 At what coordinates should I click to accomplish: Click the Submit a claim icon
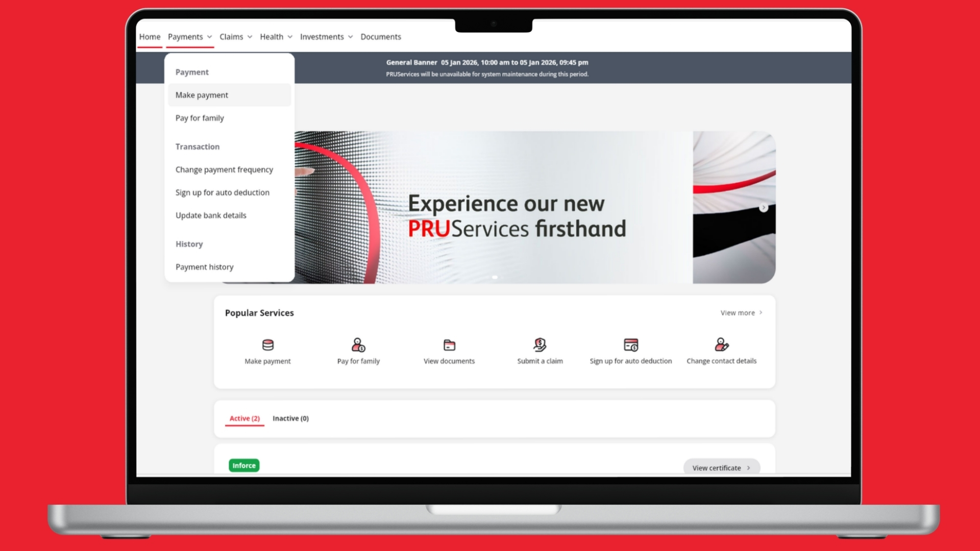coord(540,345)
